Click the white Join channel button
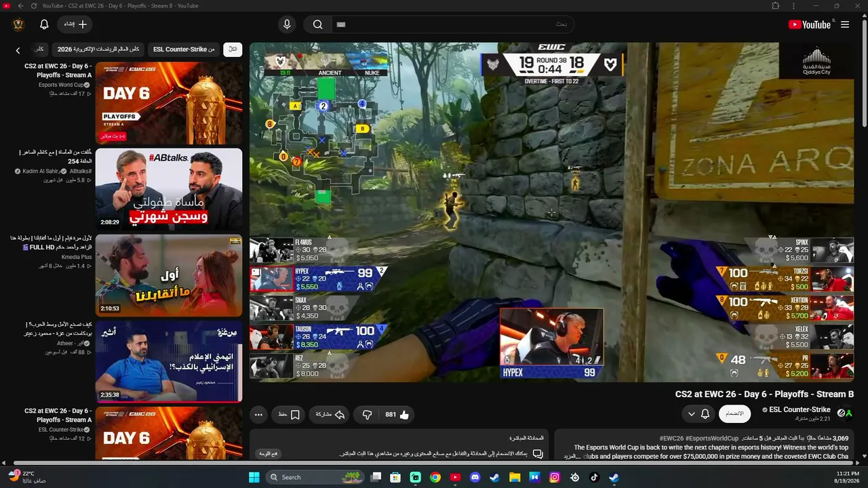This screenshot has width=868, height=488. 734,413
